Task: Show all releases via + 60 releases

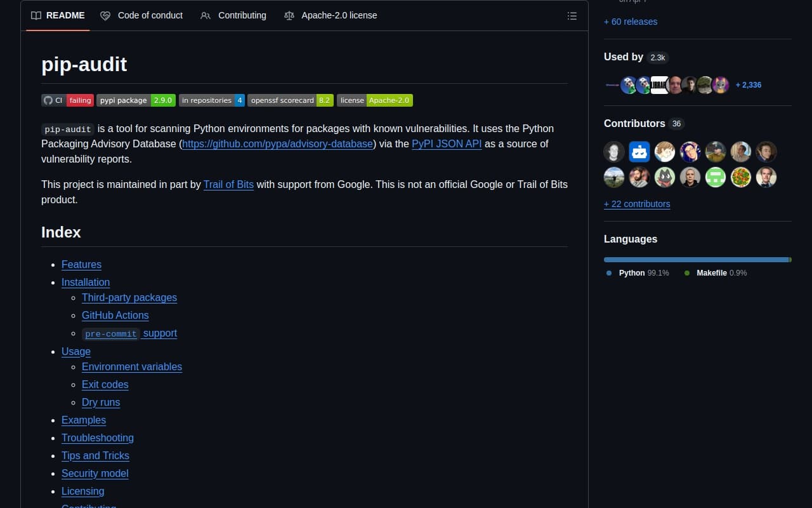Action: (x=630, y=21)
